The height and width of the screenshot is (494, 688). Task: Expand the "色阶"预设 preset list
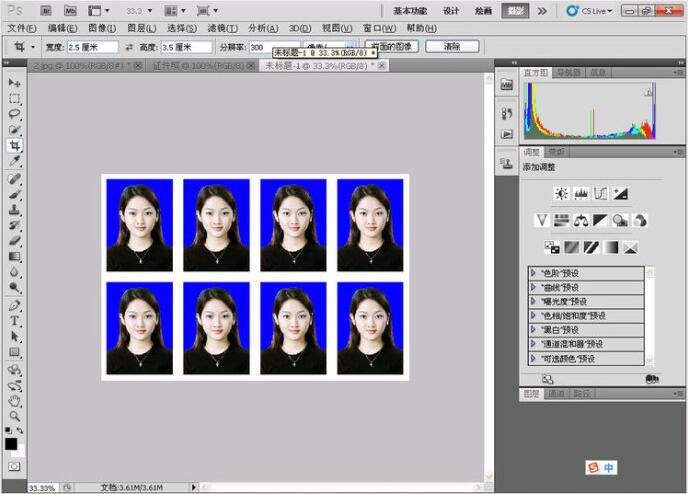(x=533, y=272)
